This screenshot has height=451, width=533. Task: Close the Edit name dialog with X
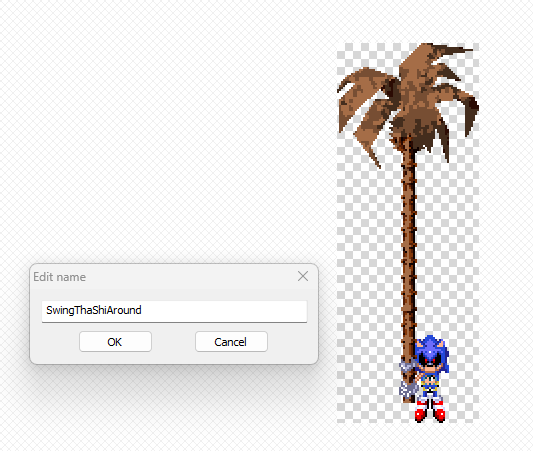click(303, 276)
